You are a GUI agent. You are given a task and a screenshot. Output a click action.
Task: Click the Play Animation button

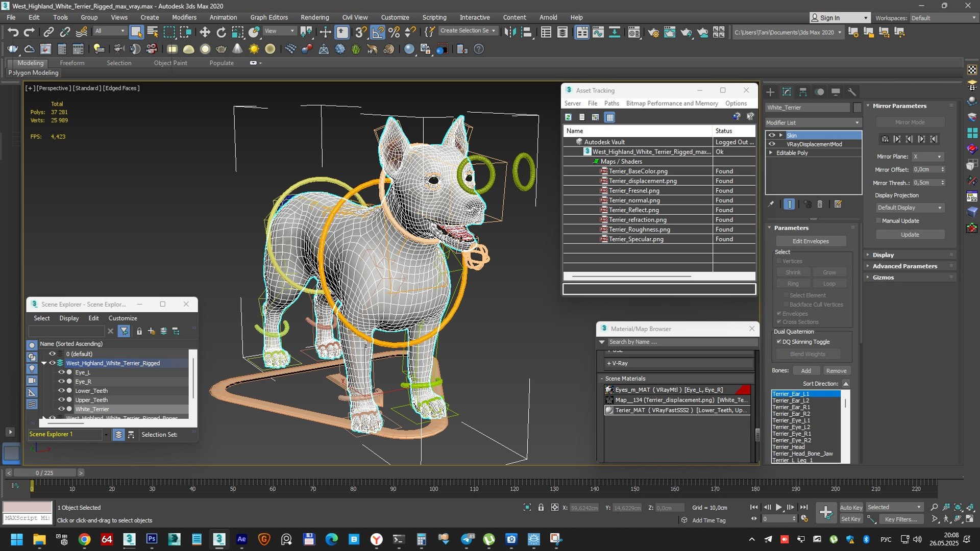click(x=778, y=507)
